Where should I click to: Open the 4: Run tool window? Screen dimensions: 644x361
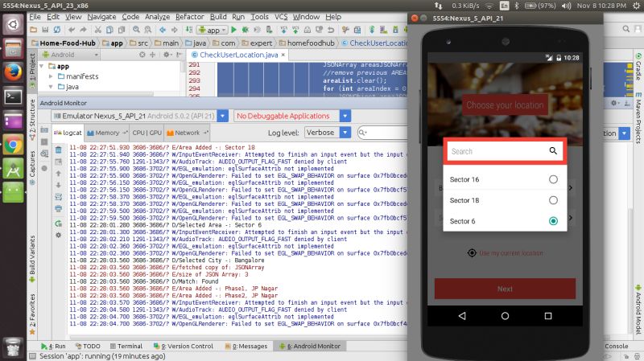point(53,347)
